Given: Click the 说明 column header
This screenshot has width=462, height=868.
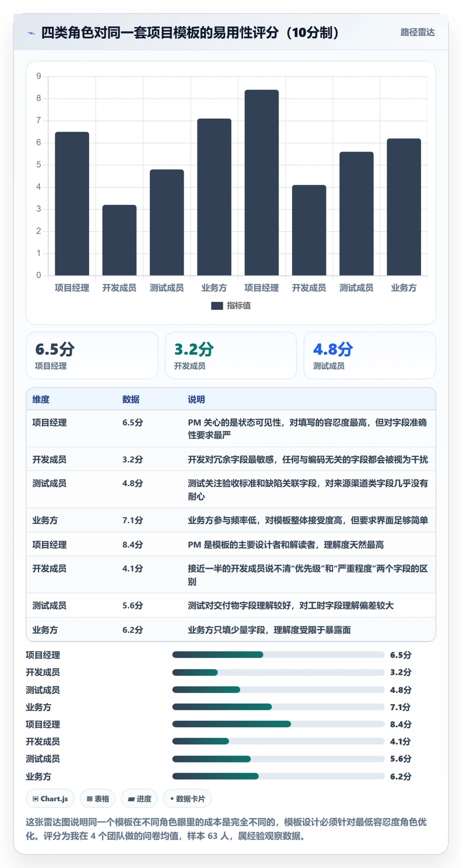Looking at the screenshot, I should tap(196, 399).
